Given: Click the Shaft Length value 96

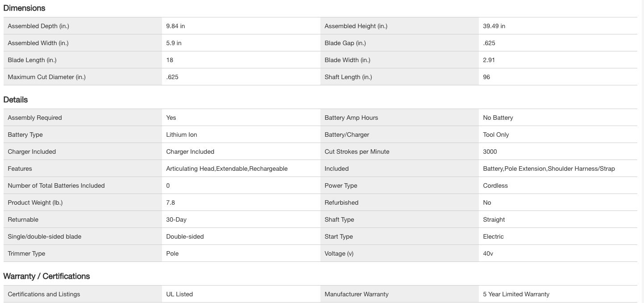Looking at the screenshot, I should click(486, 77).
